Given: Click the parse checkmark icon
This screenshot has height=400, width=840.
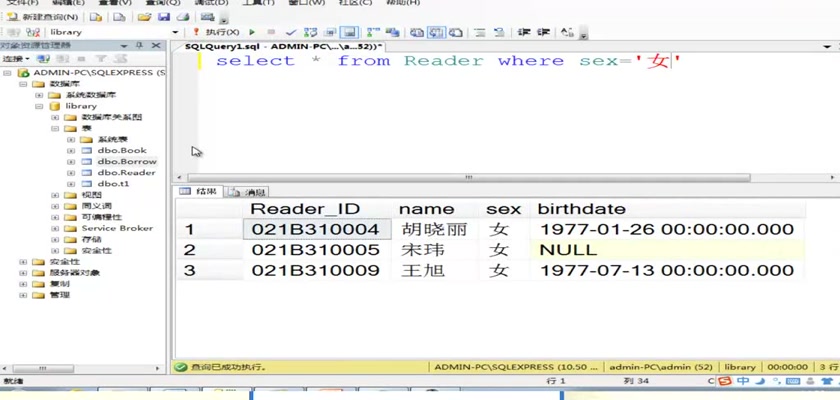Looking at the screenshot, I should 291,32.
